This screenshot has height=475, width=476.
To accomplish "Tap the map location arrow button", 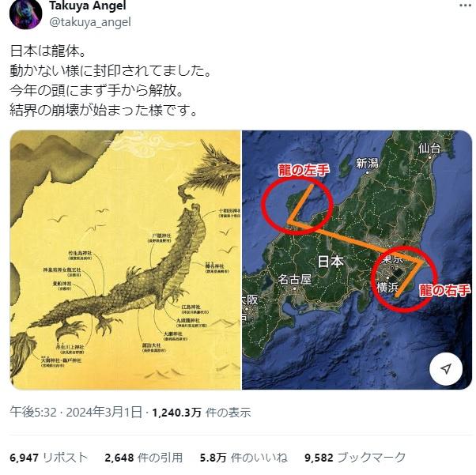I will 446,369.
